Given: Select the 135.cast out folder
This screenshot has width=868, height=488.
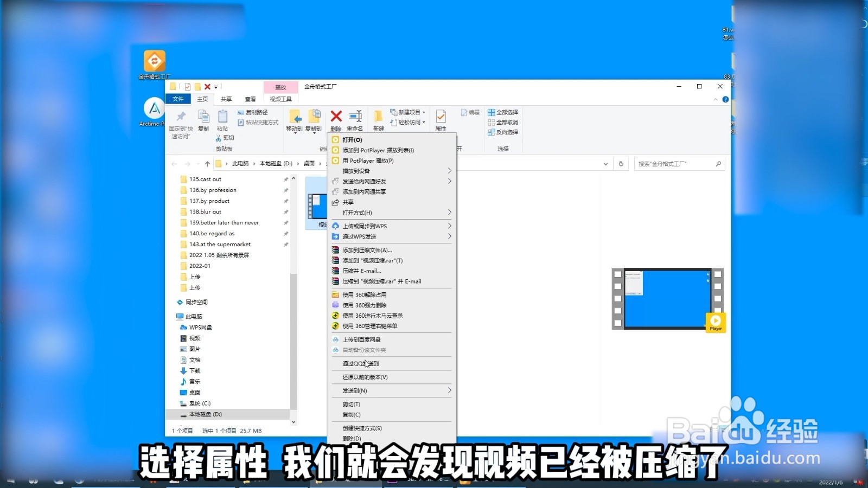Looking at the screenshot, I should (x=205, y=179).
